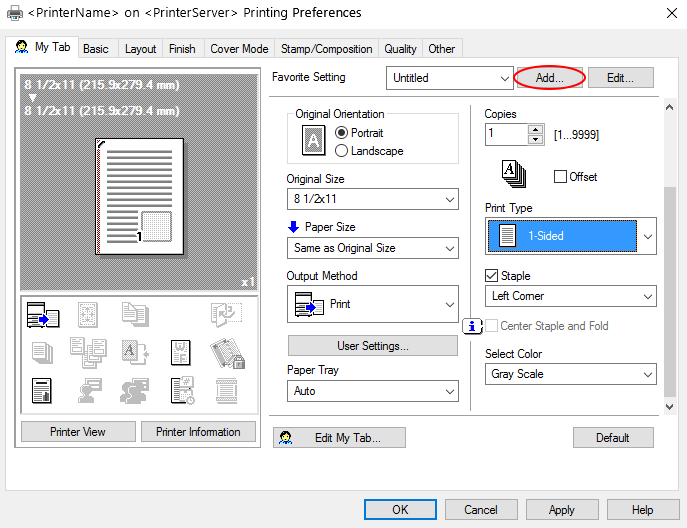687x528 pixels.
Task: Click the page preview thumbnail
Action: [139, 196]
